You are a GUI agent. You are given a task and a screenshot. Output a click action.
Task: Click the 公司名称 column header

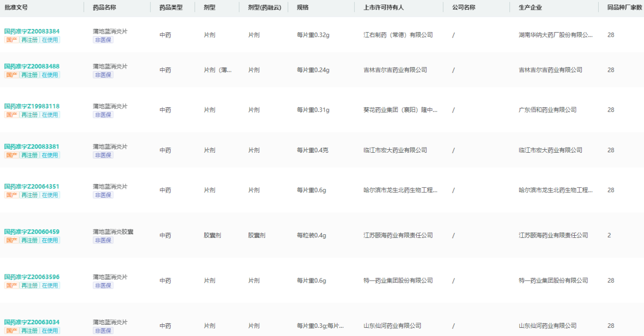pyautogui.click(x=464, y=8)
